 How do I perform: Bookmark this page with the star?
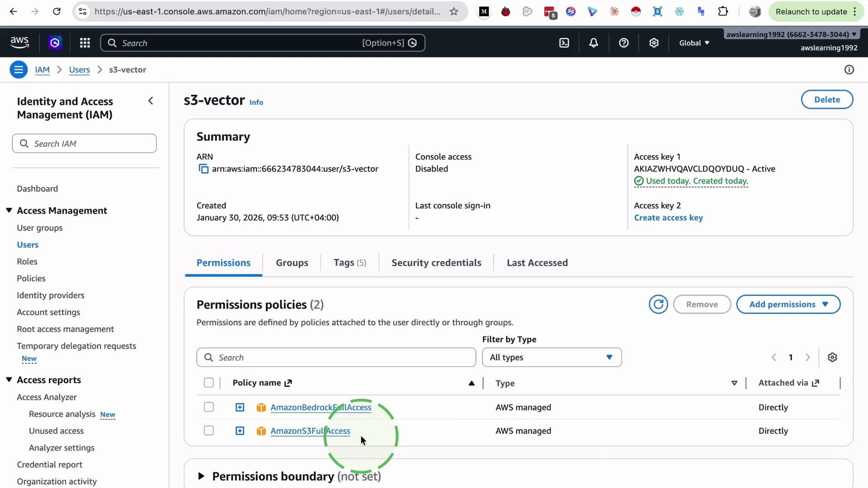pos(454,12)
